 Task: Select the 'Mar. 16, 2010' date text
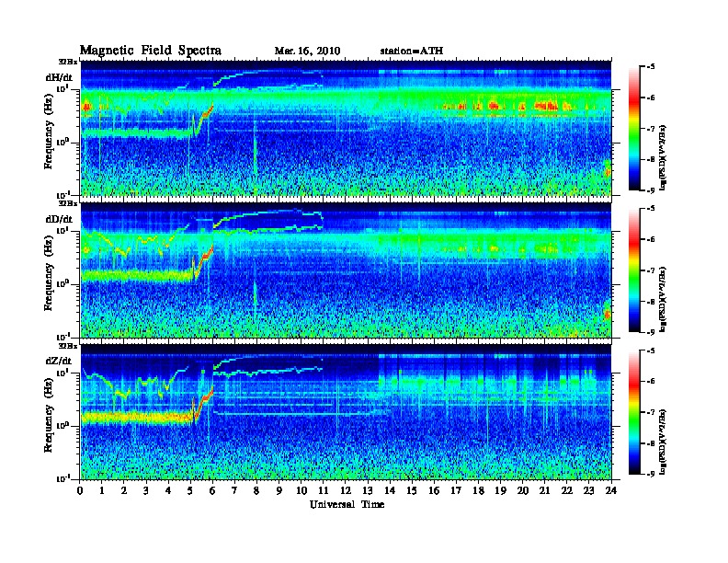[x=307, y=52]
